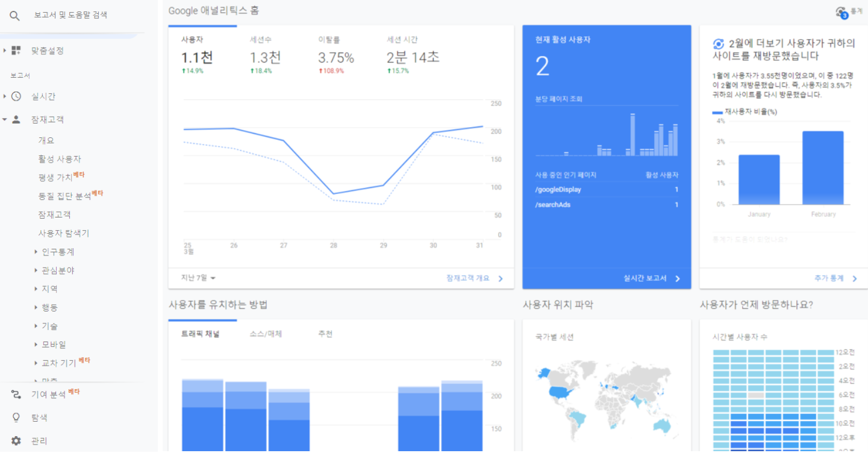
Task: Open 평생 가치 beta report
Action: pyautogui.click(x=61, y=177)
